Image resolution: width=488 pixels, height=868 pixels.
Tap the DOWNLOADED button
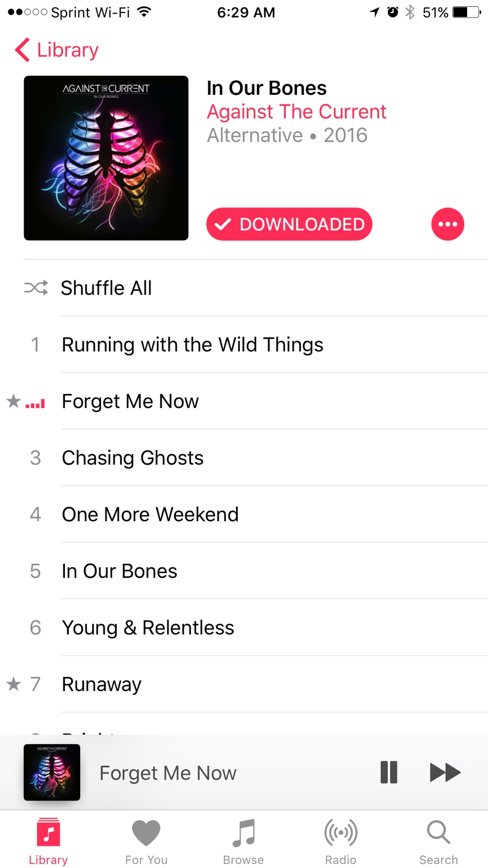coord(289,224)
